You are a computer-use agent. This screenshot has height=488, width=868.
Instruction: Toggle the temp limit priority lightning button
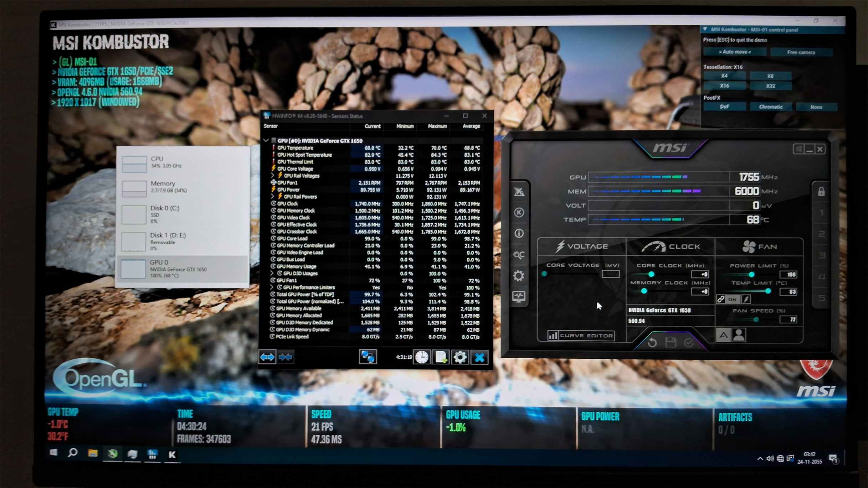pos(746,299)
